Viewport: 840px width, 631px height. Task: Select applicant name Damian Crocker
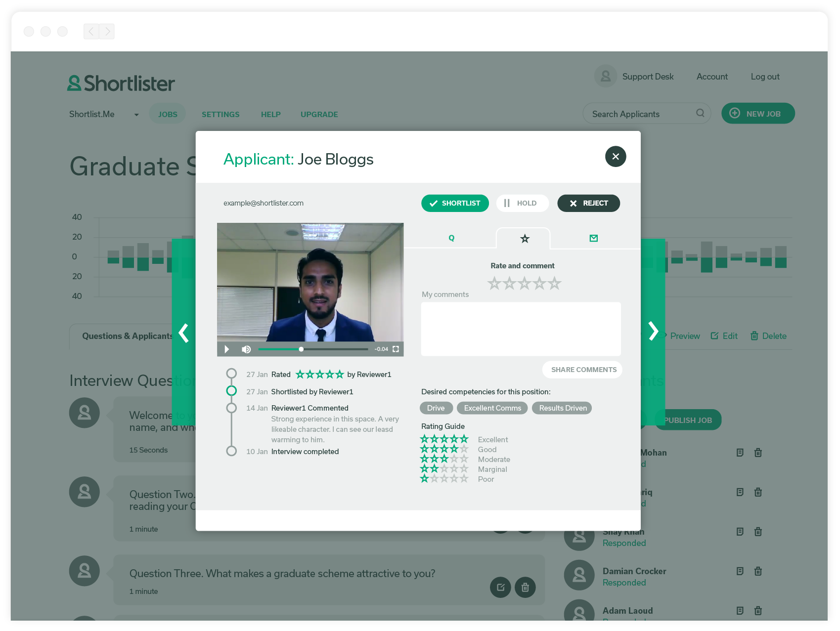pyautogui.click(x=634, y=571)
